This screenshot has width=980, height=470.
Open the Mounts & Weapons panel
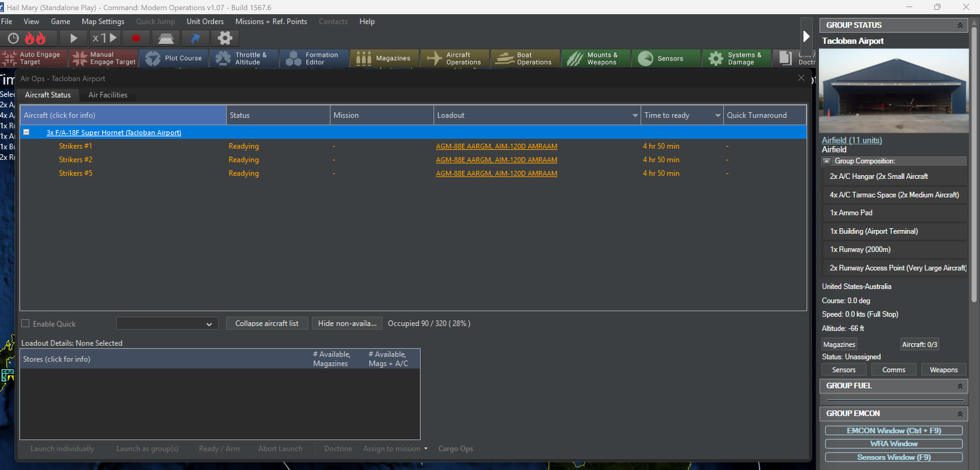pos(596,58)
